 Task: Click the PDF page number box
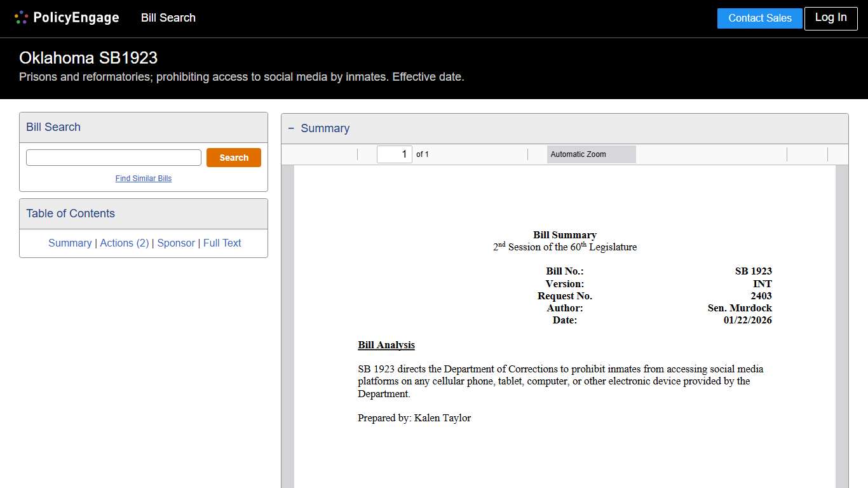click(394, 154)
